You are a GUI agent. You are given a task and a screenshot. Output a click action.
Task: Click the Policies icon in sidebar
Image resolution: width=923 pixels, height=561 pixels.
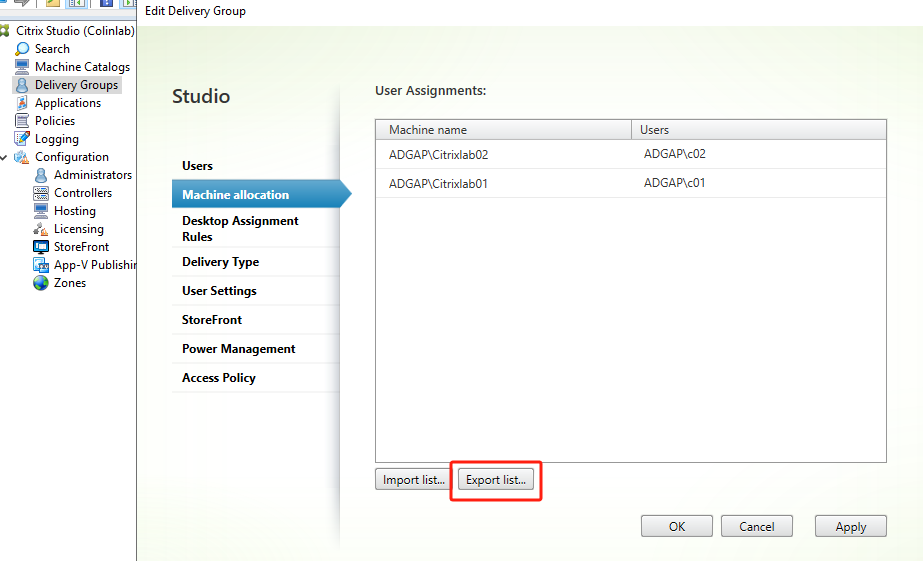[22, 121]
